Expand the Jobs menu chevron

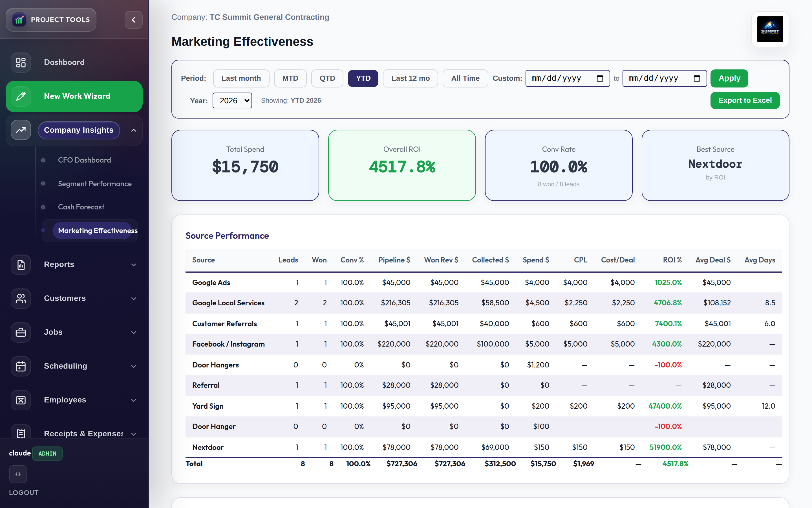[134, 333]
